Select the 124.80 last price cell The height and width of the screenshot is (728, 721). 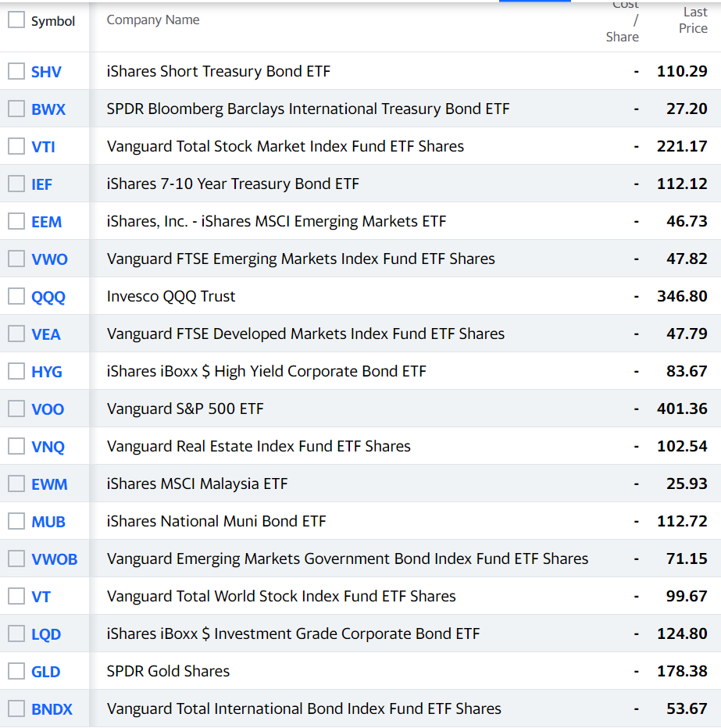[x=682, y=633]
